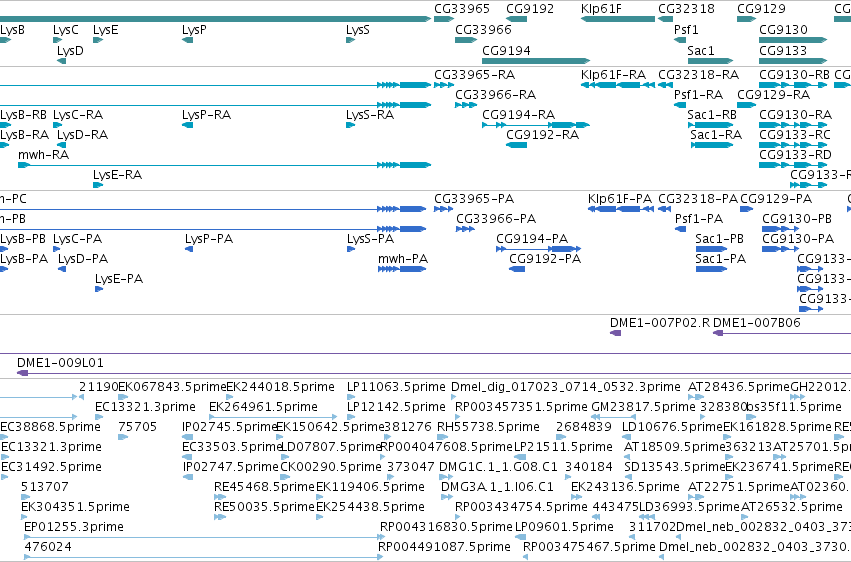Select the RP003457351.5prime EST label
The image size is (851, 562).
pos(521,407)
